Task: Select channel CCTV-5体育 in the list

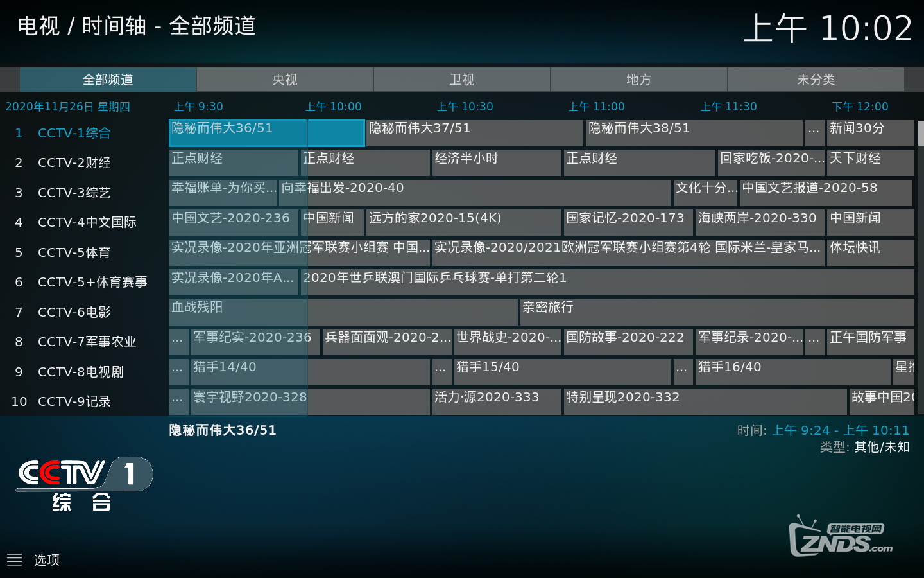Action: [74, 252]
